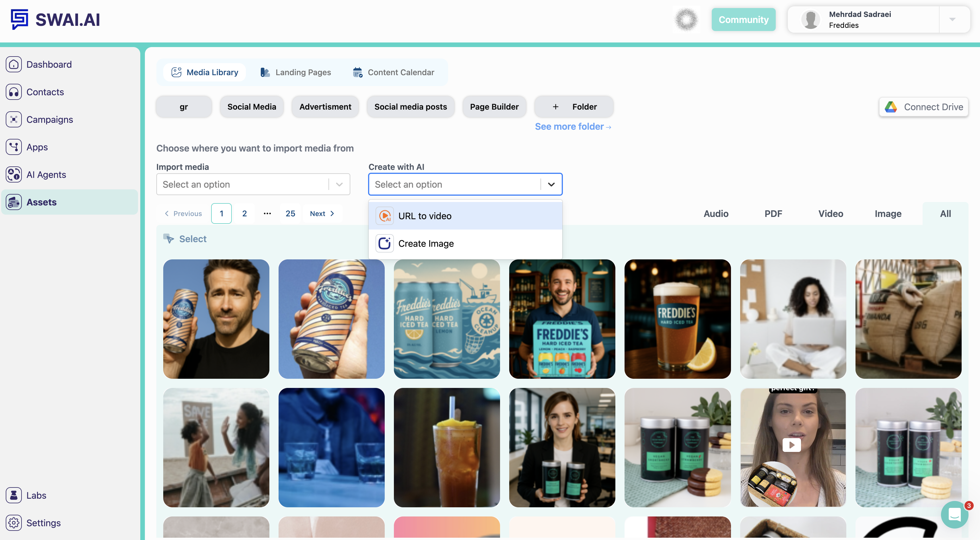Click the Landing Pages tab icon
The height and width of the screenshot is (540, 980).
tap(265, 72)
